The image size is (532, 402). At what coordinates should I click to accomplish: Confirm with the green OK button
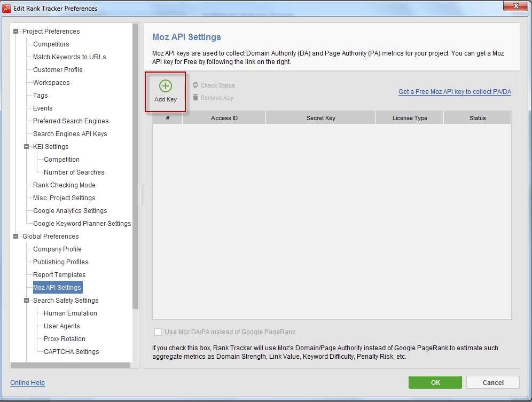point(435,382)
